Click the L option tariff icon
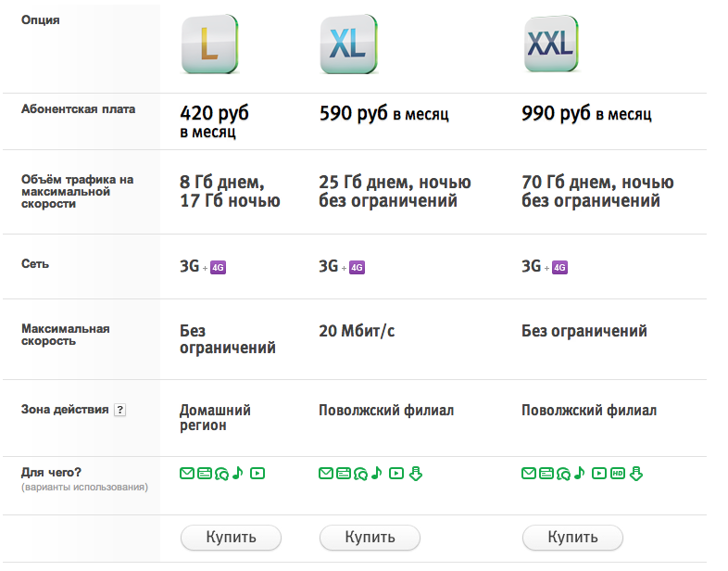This screenshot has height=571, width=728. point(210,44)
